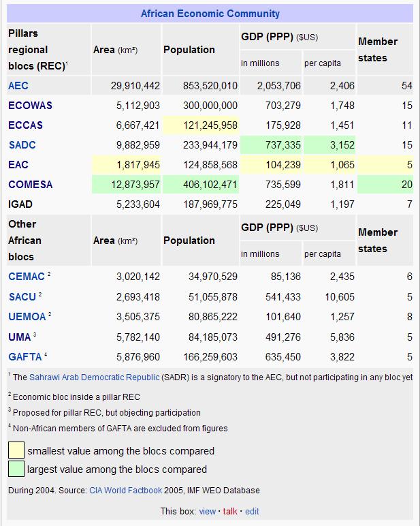Select AEC GDP value 2,053,706

tap(279, 86)
